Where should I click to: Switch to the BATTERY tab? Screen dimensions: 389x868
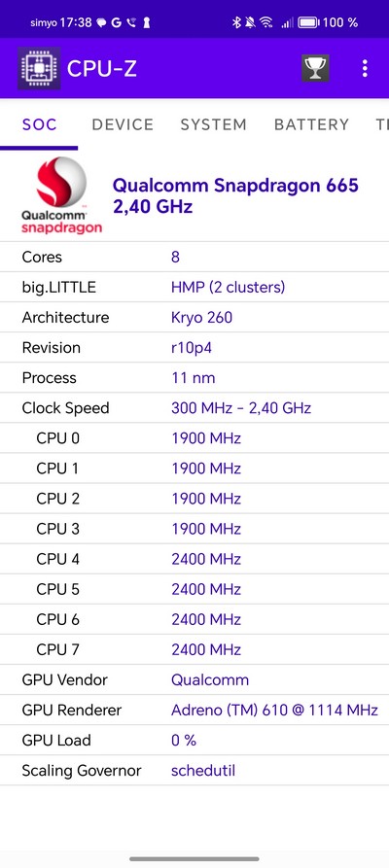coord(311,124)
